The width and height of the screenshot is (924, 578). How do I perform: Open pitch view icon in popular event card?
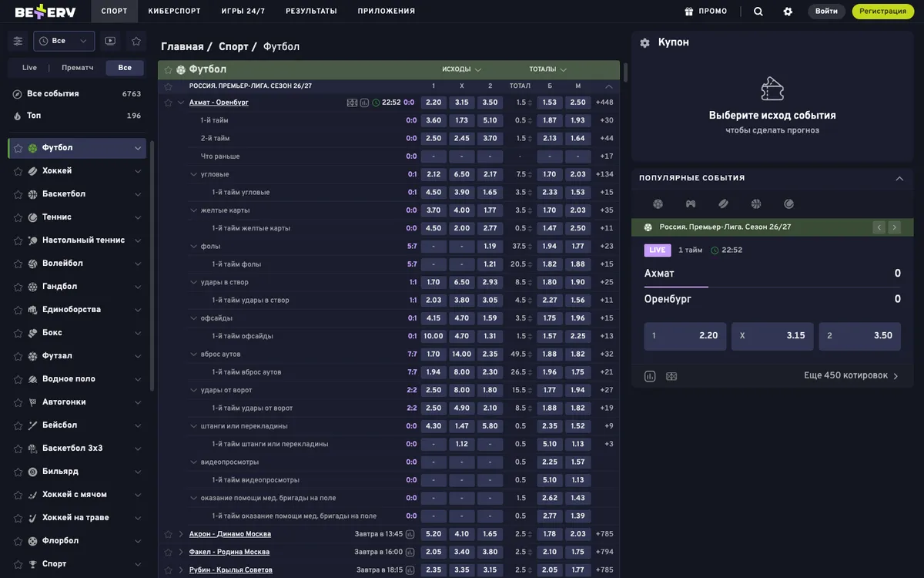tap(671, 376)
